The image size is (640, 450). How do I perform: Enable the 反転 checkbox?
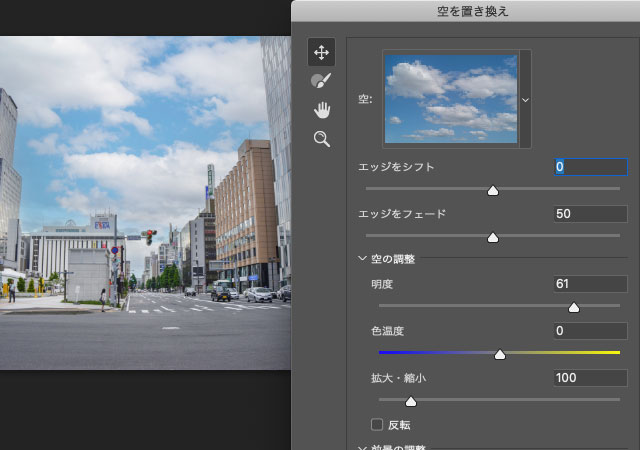[377, 425]
